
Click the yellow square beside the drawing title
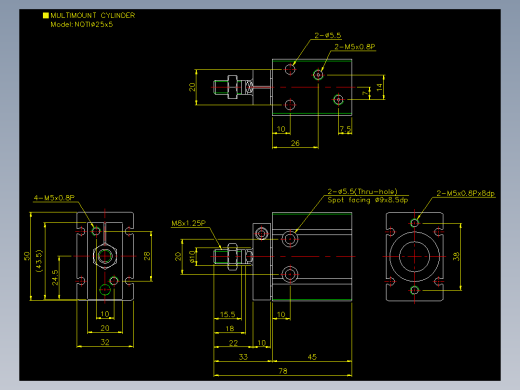click(x=46, y=15)
